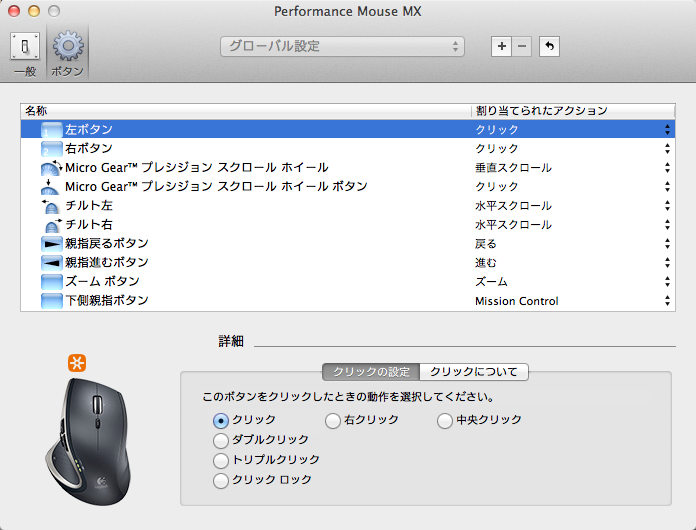Open action stepper for 垂直スクロール row

point(667,168)
